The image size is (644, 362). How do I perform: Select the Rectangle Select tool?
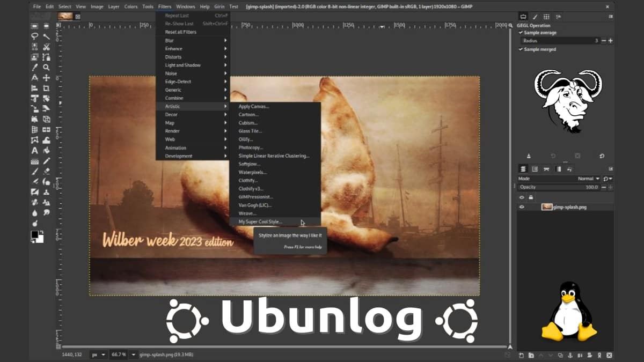tap(34, 25)
